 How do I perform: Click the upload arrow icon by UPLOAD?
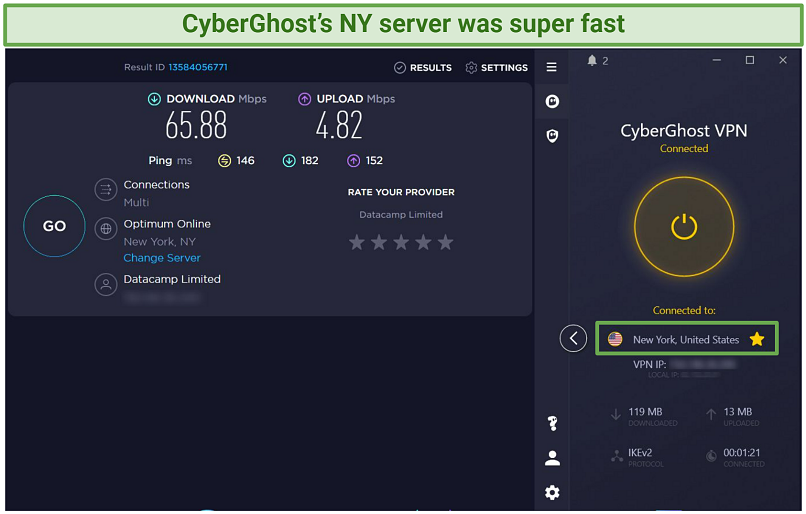(x=304, y=99)
